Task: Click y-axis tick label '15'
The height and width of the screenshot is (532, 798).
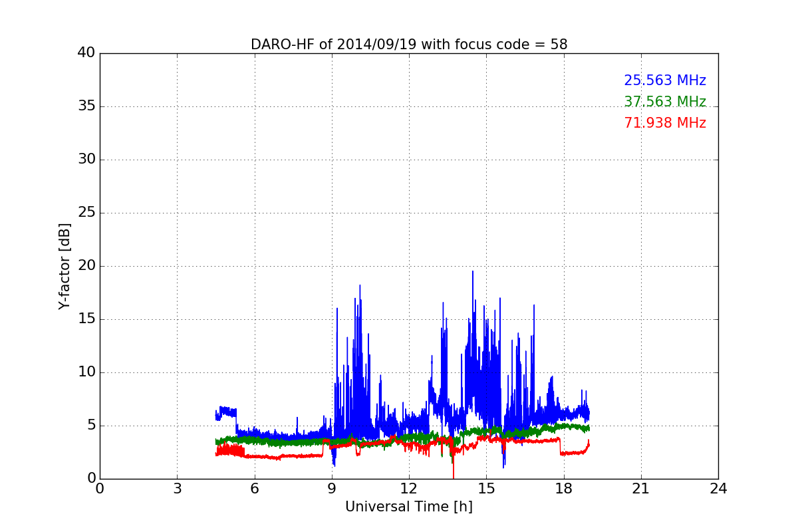Action: 86,319
